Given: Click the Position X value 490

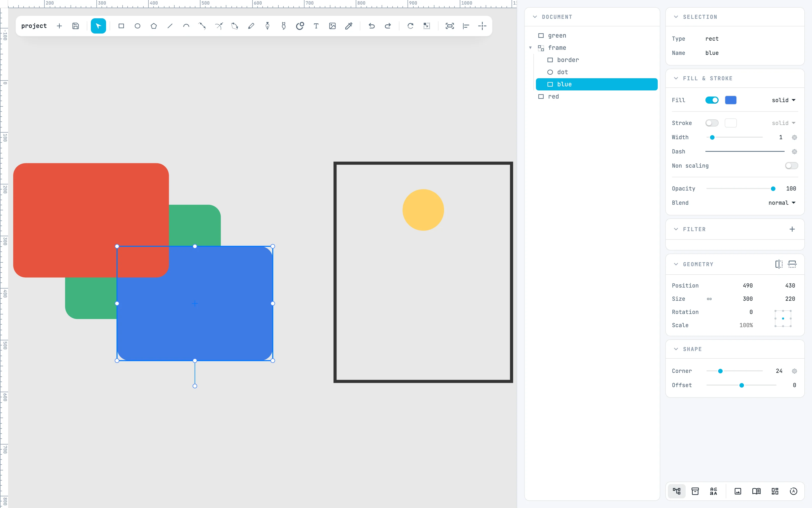Looking at the screenshot, I should pyautogui.click(x=748, y=285).
